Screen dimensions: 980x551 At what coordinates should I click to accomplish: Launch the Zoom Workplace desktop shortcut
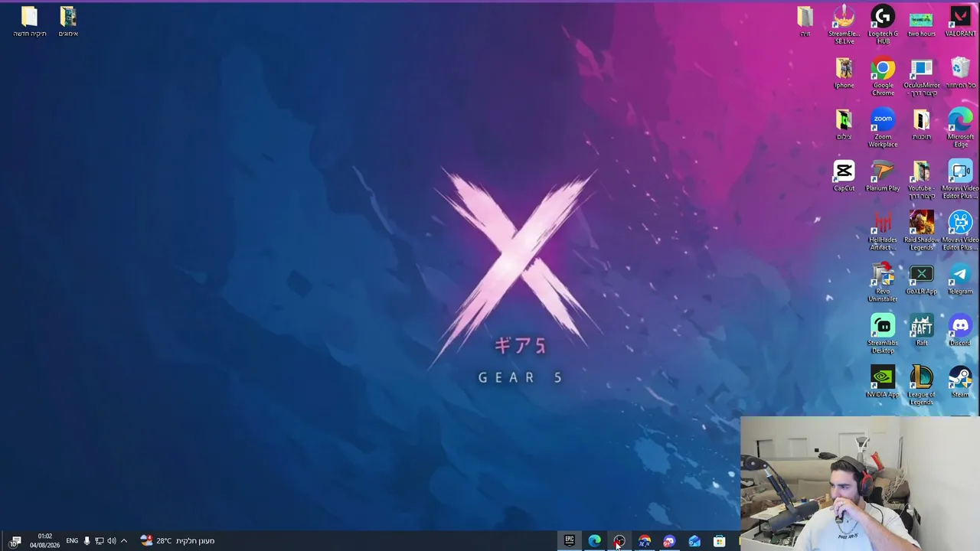883,128
